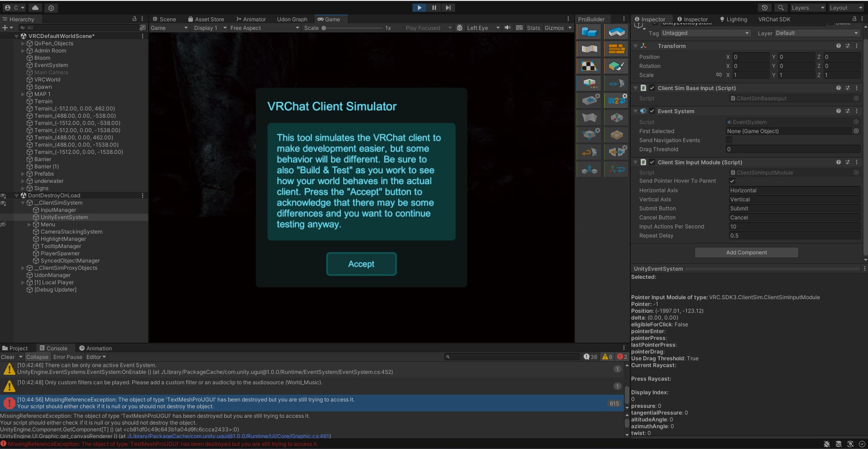Toggle Error Pause in Console
The image size is (868, 449).
click(68, 357)
